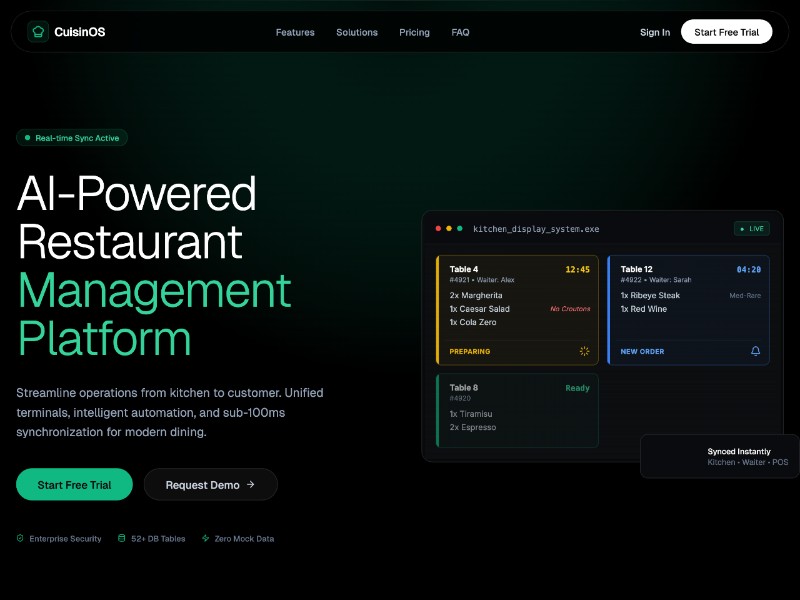
Task: Go to the Pricing page
Action: point(414,32)
